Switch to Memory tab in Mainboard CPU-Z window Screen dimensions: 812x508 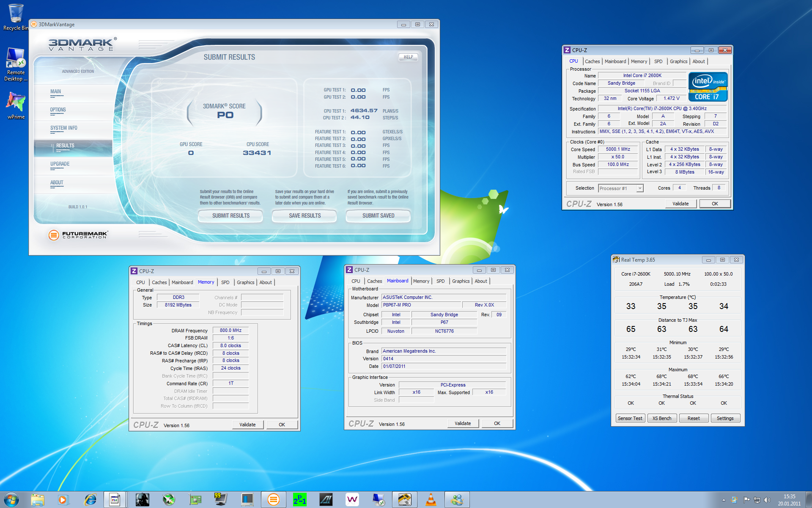pyautogui.click(x=421, y=281)
